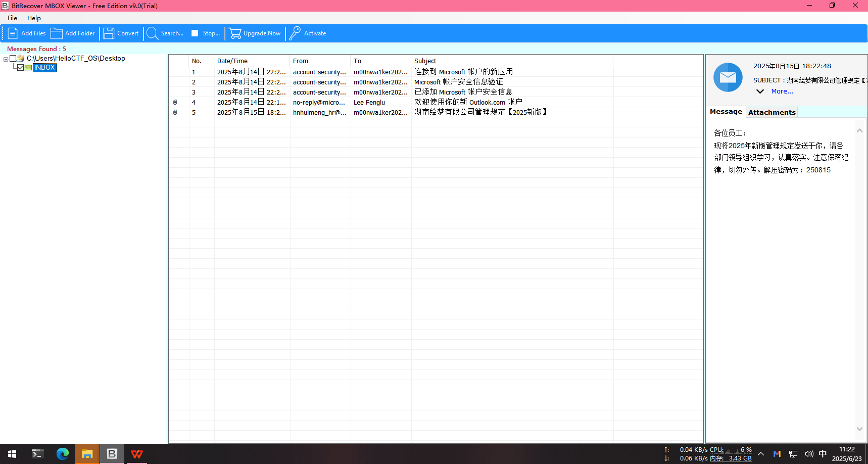Expand message header details chevron
The height and width of the screenshot is (464, 868).
[x=760, y=91]
